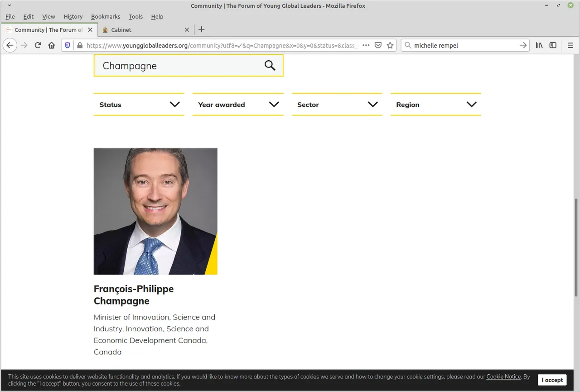
Task: Click search magnifier in browser search bar
Action: (x=408, y=45)
